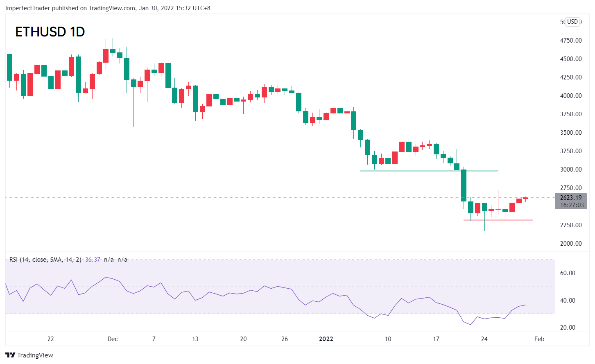The height and width of the screenshot is (364, 595).
Task: Select the green support line near 3000
Action: [x=429, y=170]
